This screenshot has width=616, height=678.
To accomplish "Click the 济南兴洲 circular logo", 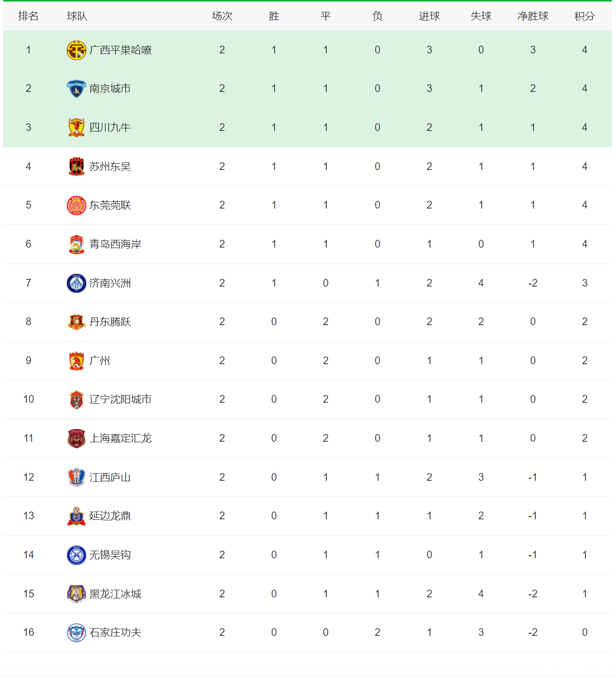I will click(76, 283).
